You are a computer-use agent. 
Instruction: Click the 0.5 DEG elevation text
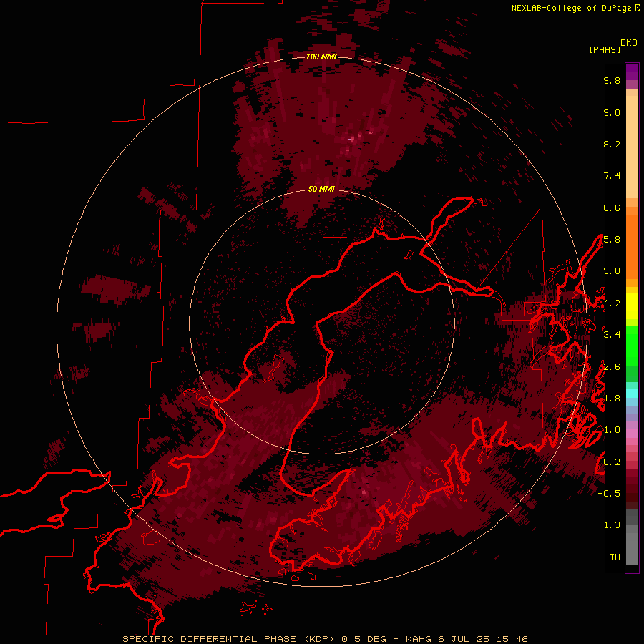click(364, 639)
